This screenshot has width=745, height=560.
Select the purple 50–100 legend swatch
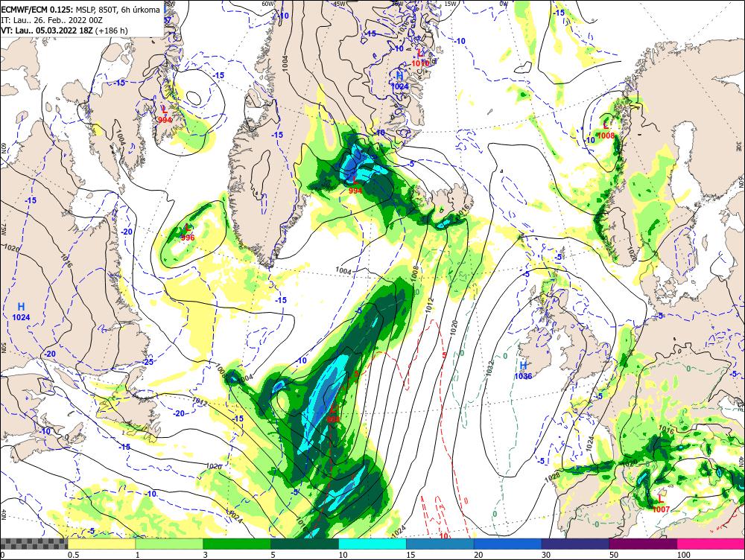[x=644, y=544]
